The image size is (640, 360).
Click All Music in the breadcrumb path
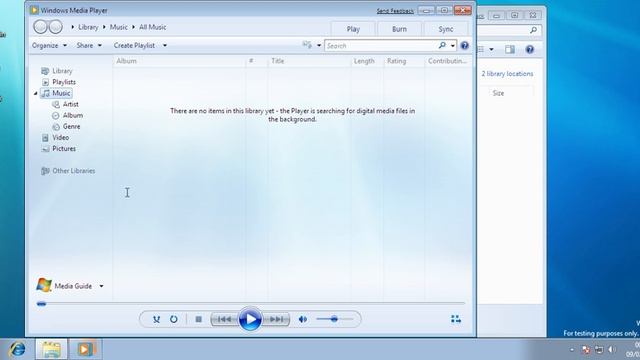click(x=153, y=27)
